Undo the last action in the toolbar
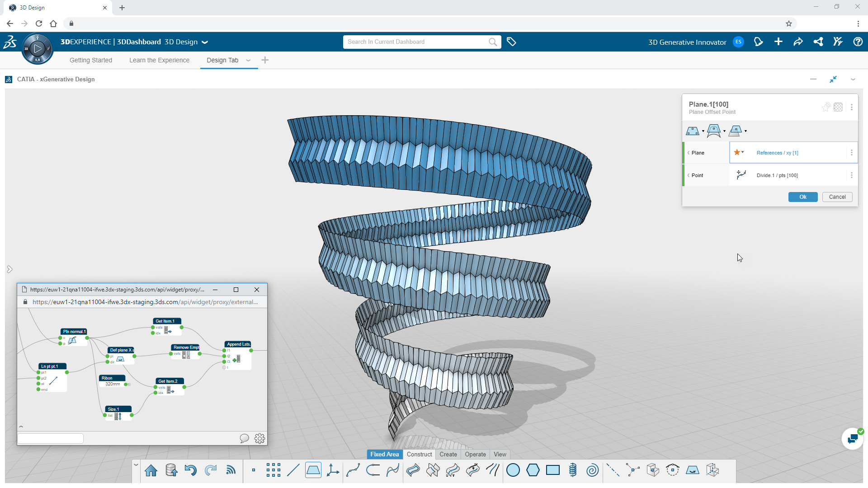868x488 pixels. tap(191, 470)
